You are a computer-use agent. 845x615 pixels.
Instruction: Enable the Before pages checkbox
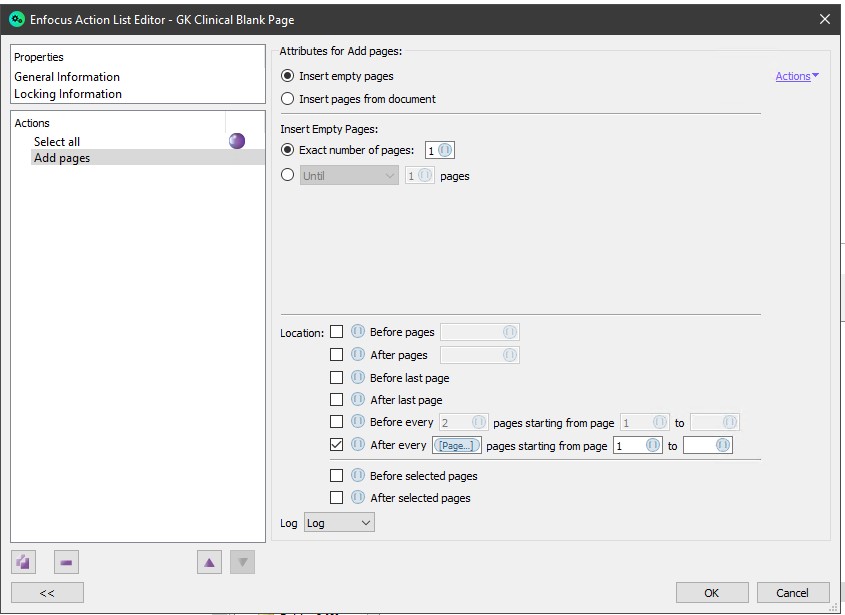coord(337,332)
